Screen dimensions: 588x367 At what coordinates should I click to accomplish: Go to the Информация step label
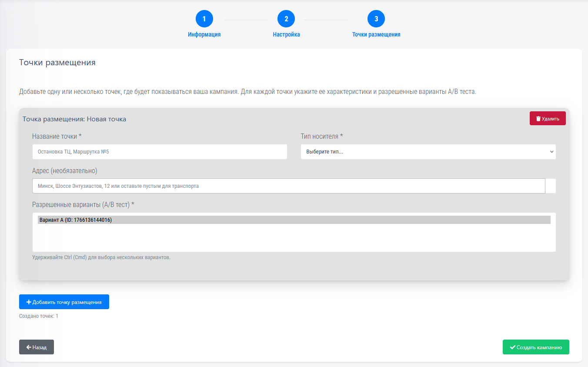pos(204,35)
